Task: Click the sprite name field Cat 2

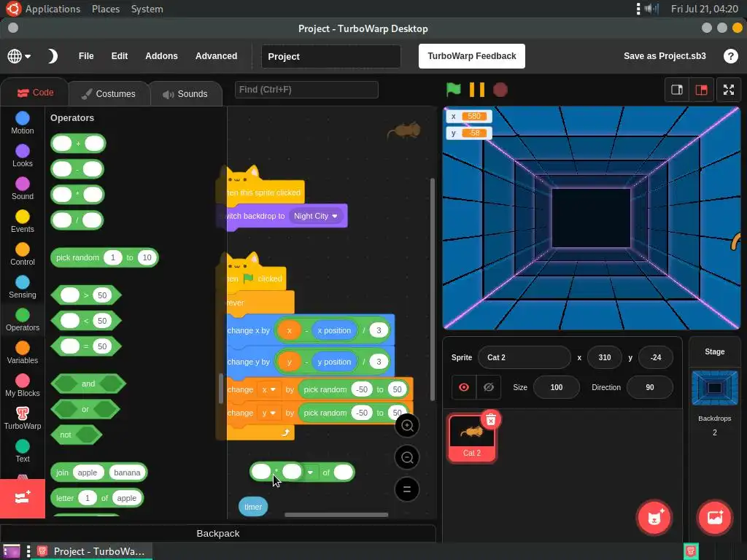Action: coord(524,357)
